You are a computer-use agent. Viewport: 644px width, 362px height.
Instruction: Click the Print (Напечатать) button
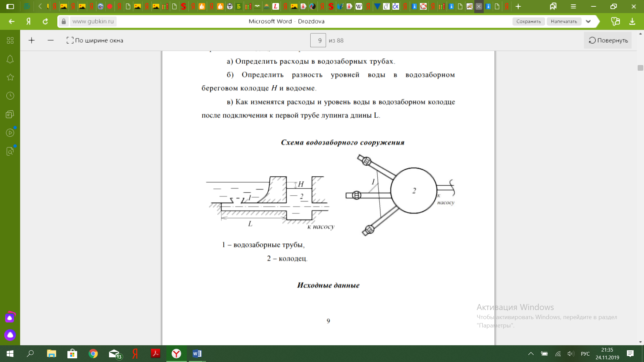click(564, 21)
